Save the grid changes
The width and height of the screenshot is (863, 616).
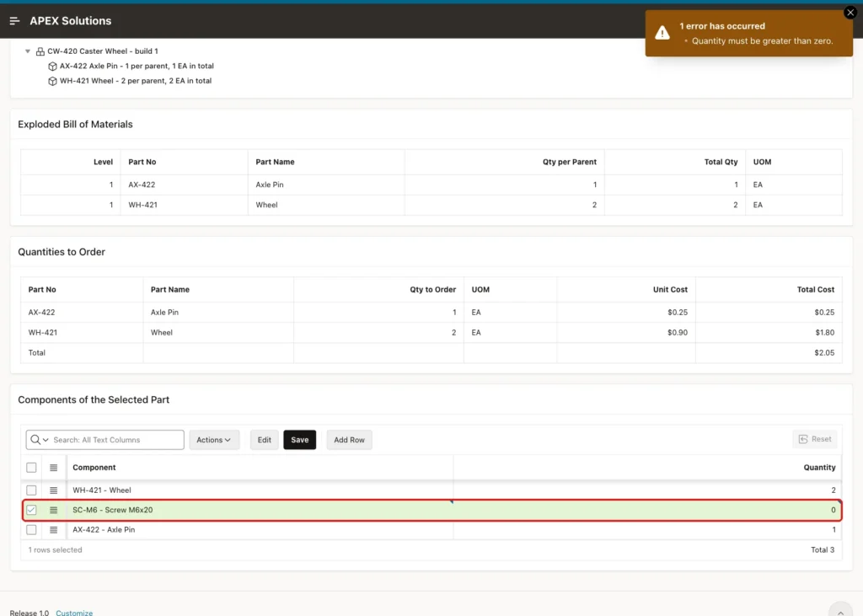(300, 440)
